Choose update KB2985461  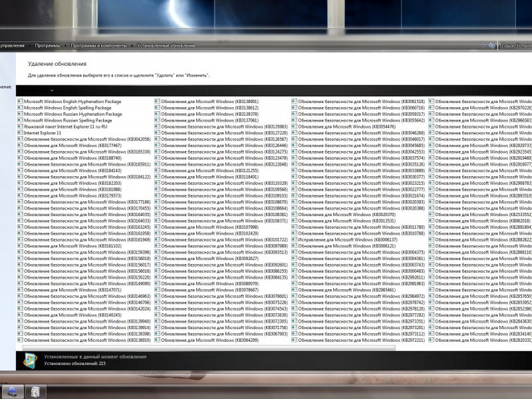click(344, 290)
